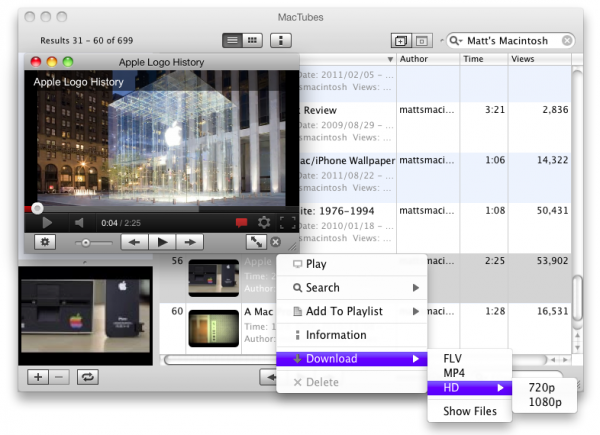The image size is (600, 435).
Task: Select the Review video row title
Action: (320, 110)
